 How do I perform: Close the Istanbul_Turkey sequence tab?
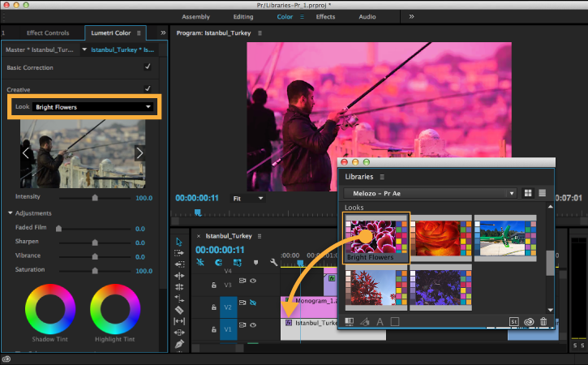199,236
